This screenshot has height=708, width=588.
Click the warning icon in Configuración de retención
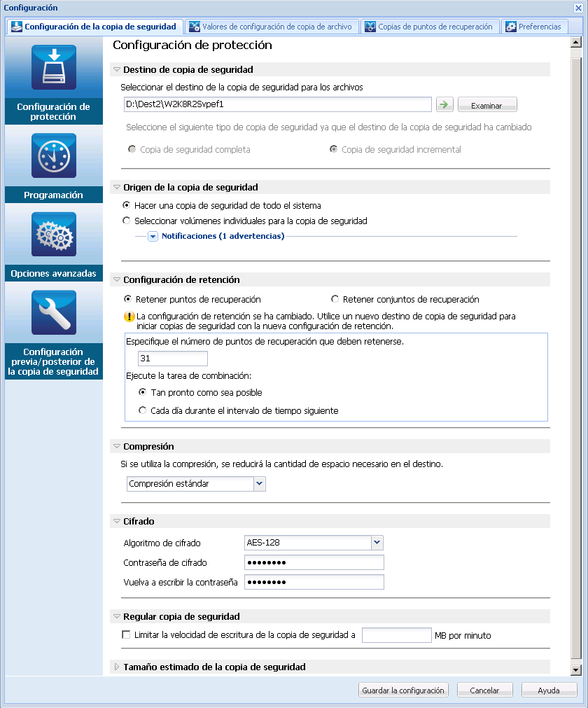(129, 317)
